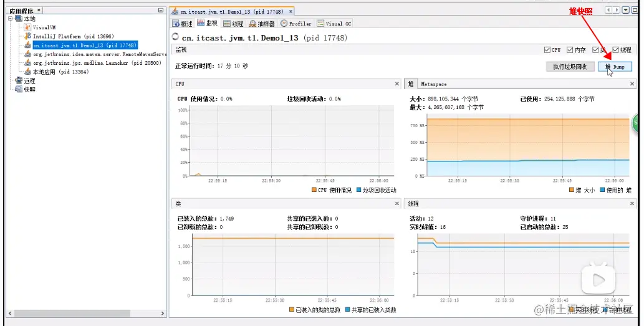Open the 线程 threads tab icon

[227, 24]
